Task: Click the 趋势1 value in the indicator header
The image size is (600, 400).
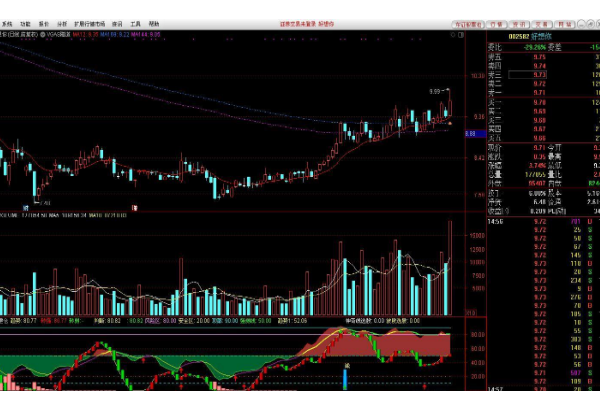Action: click(x=292, y=321)
